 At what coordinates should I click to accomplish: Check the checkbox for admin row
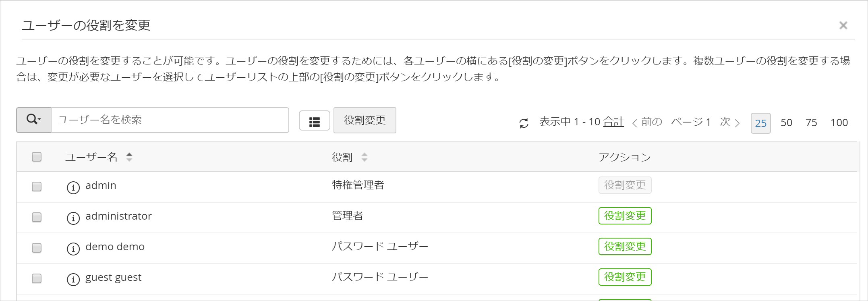37,187
